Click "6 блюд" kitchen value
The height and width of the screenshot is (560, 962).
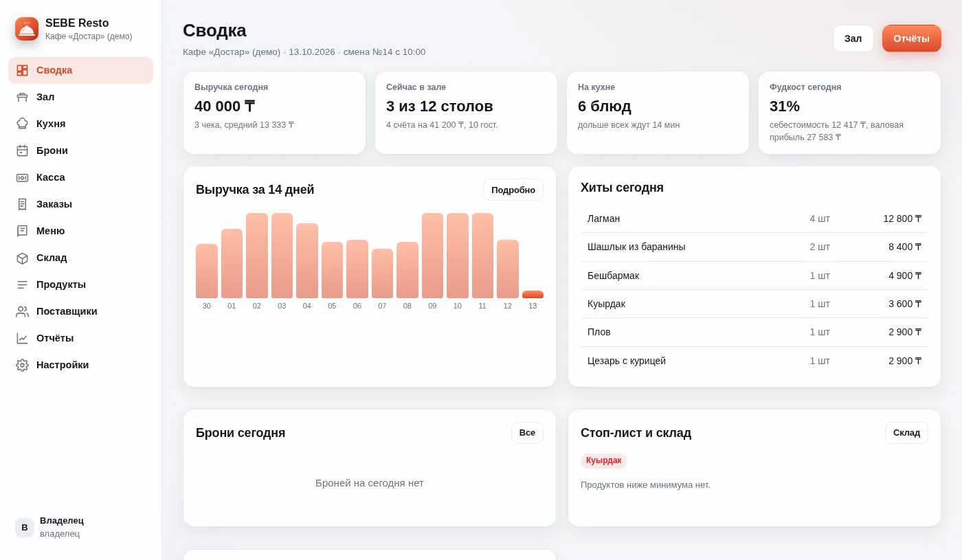click(605, 107)
